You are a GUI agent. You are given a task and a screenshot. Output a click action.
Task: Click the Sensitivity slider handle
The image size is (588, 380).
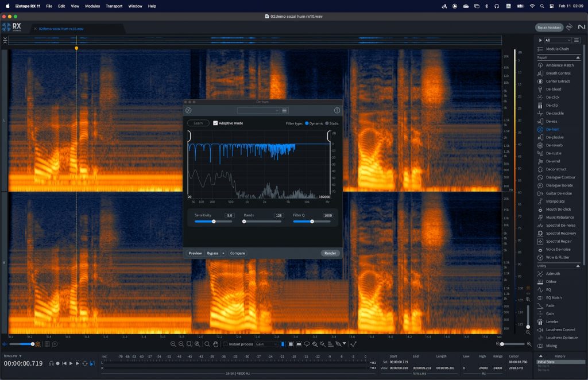click(x=214, y=221)
